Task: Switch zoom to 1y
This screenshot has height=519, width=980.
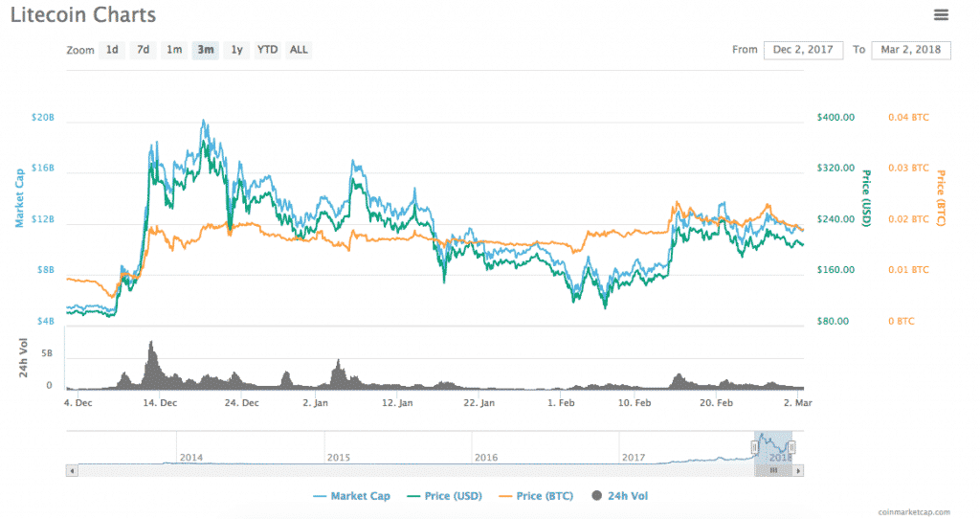Action: [x=236, y=50]
